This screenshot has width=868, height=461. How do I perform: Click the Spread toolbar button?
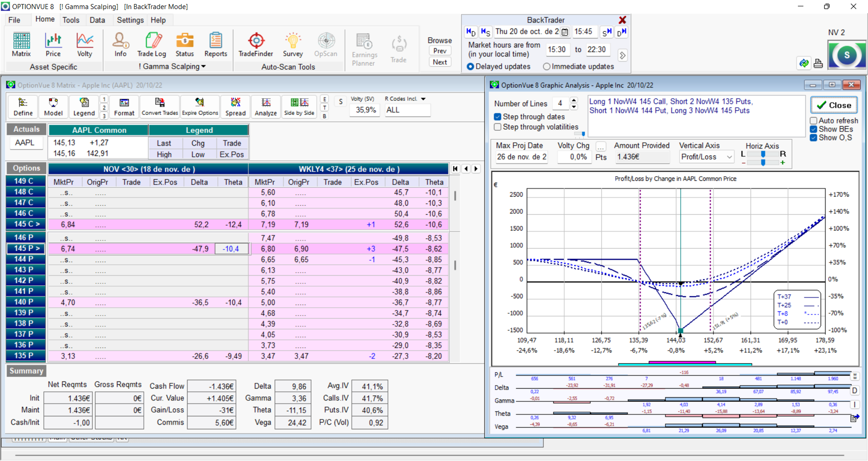tap(236, 107)
